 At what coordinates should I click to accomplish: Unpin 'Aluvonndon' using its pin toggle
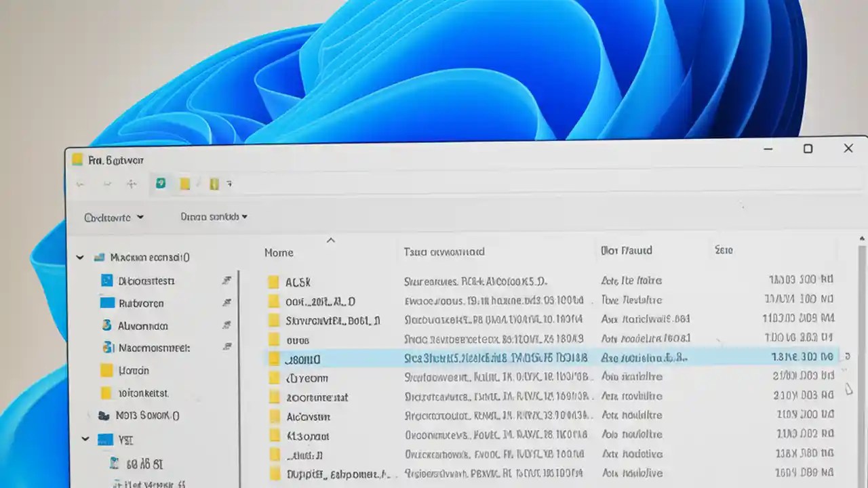pos(226,325)
